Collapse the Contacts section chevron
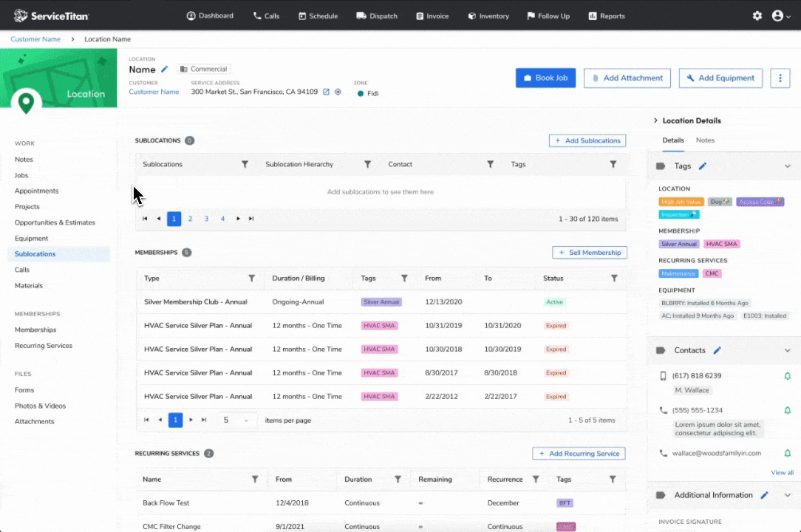This screenshot has height=532, width=801. (x=787, y=350)
